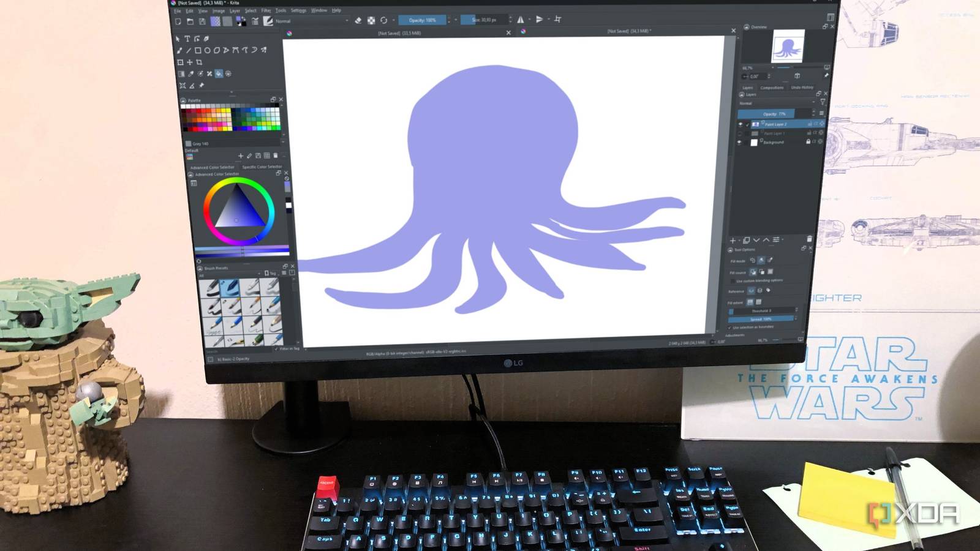This screenshot has width=980, height=551.
Task: Open the layer blending mode dropdown in Layers
Action: (777, 103)
